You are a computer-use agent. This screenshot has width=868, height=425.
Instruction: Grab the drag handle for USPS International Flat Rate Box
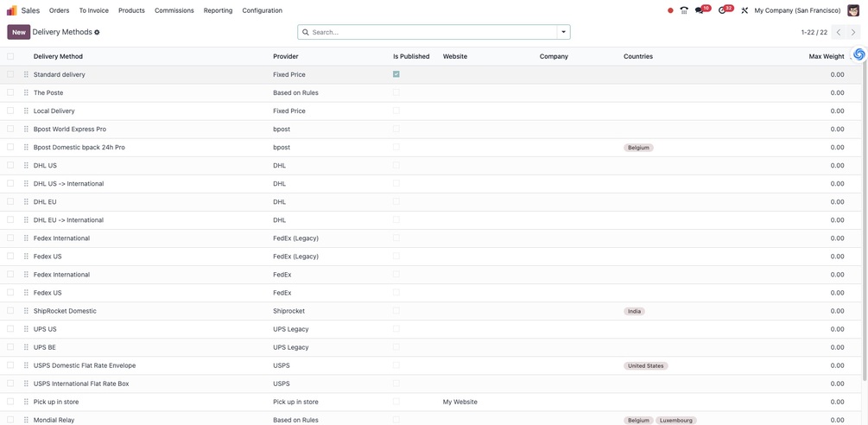click(x=26, y=384)
